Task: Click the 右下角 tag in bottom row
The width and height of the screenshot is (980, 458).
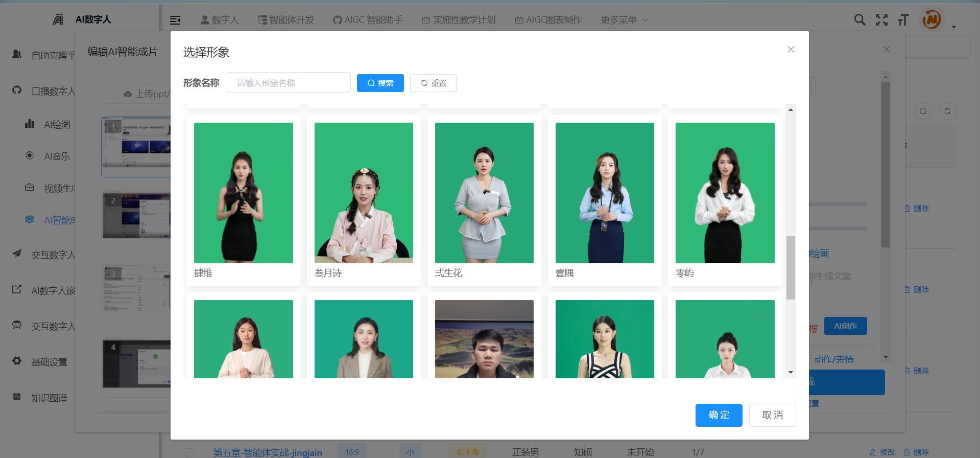Action: tap(468, 452)
